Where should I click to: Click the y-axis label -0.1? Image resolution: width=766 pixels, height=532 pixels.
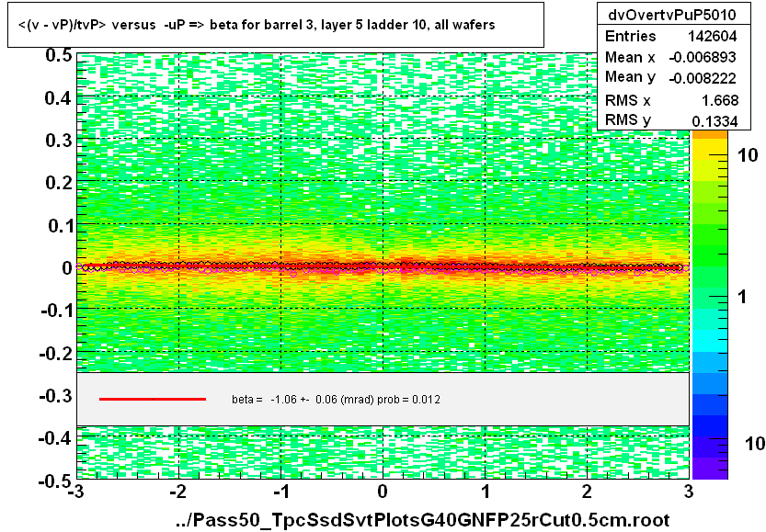[x=57, y=310]
